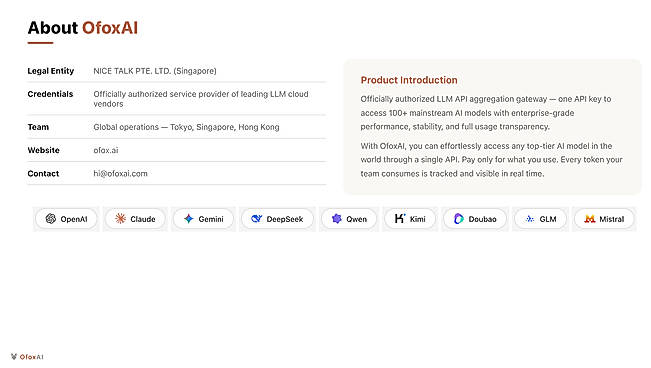Click the Mistral M icon

590,219
